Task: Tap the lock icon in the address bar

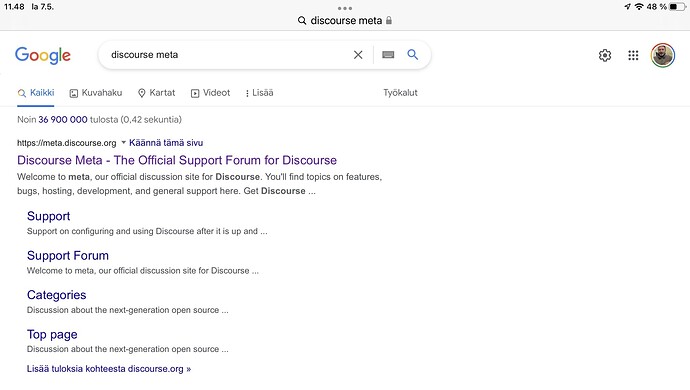Action: tap(389, 20)
